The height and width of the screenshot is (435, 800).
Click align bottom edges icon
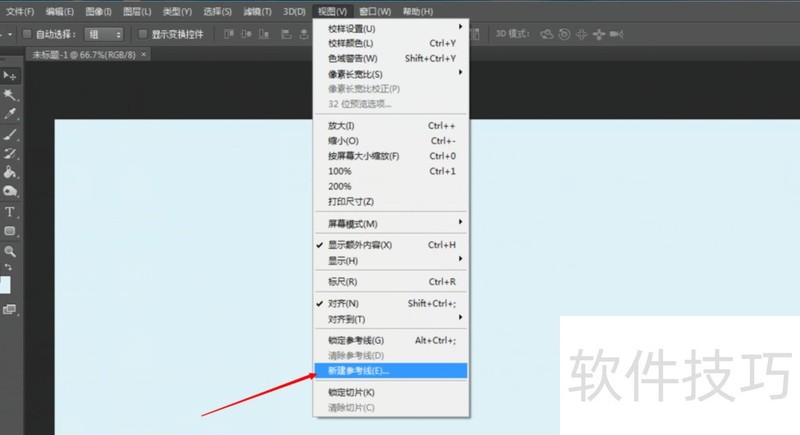point(264,34)
